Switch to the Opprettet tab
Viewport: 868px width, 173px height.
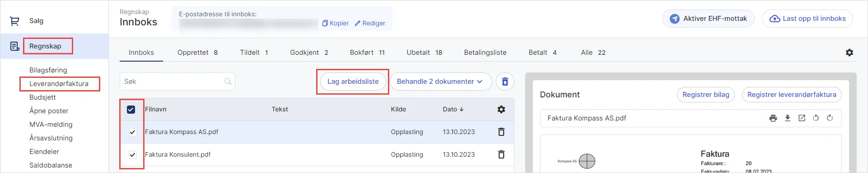[197, 53]
